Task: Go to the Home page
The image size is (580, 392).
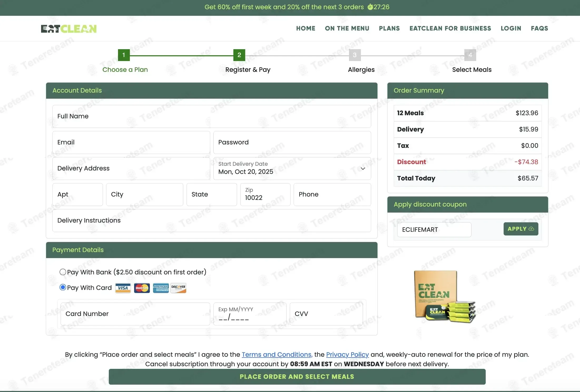Action: point(306,28)
